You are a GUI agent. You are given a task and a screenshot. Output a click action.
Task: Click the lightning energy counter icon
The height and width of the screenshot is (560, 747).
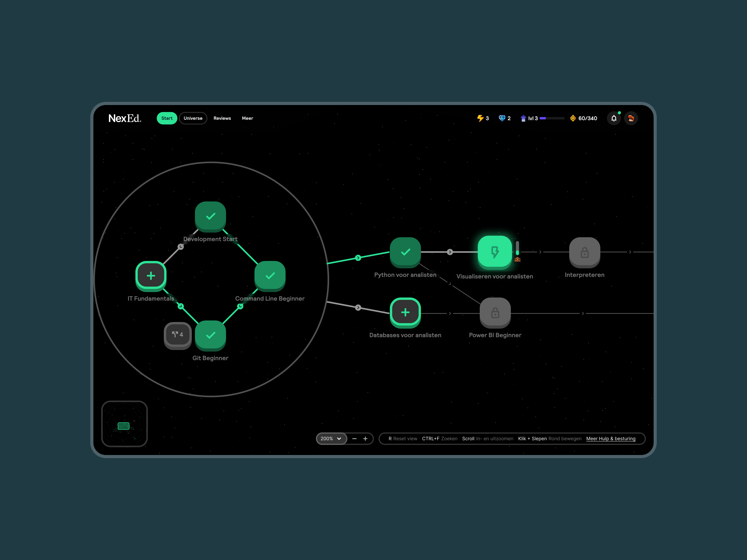point(480,118)
